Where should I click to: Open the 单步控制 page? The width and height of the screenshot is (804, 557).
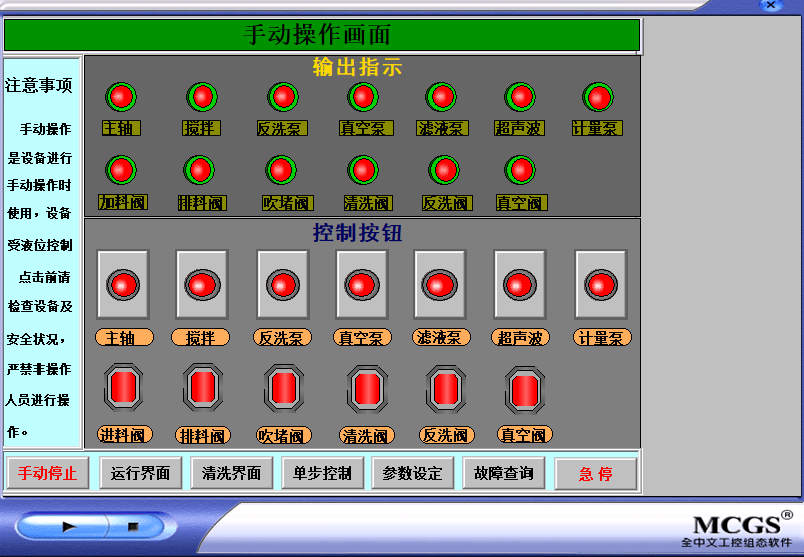321,473
